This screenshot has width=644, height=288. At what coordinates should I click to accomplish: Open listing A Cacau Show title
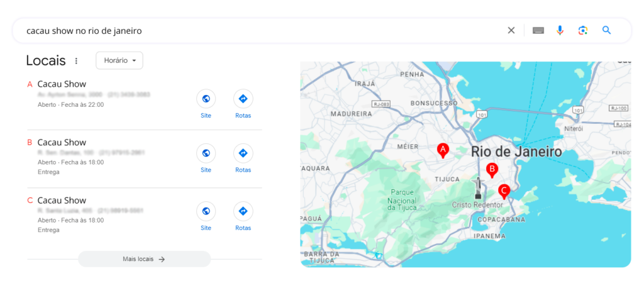coord(62,84)
